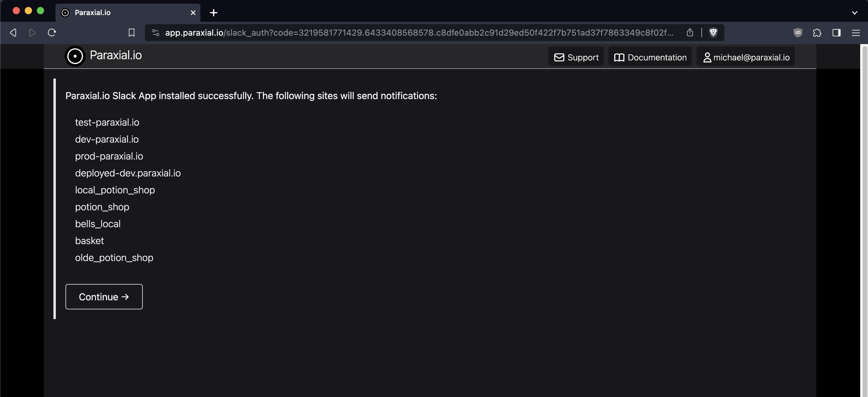Viewport: 868px width, 397px height.
Task: Open the uBlock Origin extension icon
Action: click(x=798, y=33)
